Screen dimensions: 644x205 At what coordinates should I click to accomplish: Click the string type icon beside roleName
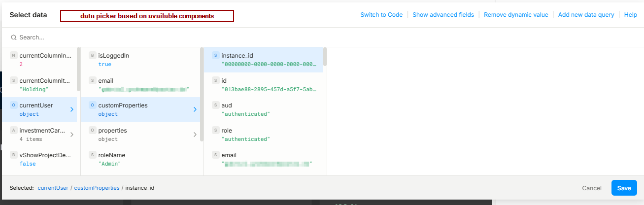92,155
